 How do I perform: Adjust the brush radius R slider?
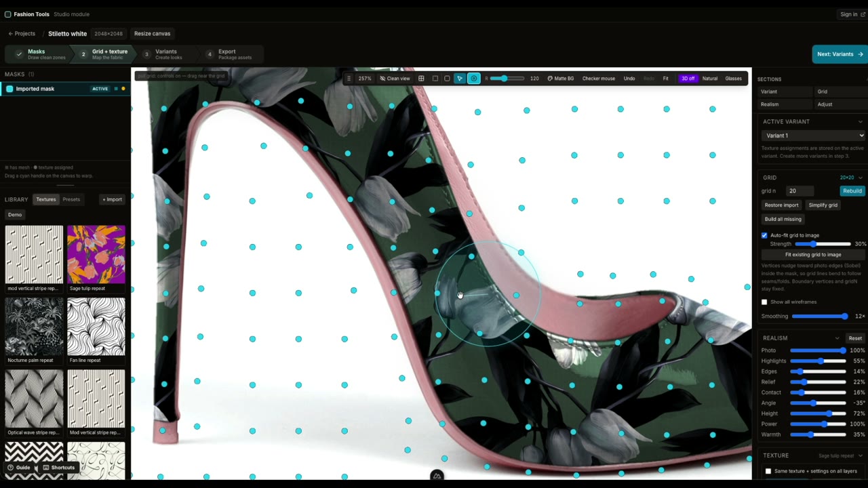pyautogui.click(x=507, y=79)
